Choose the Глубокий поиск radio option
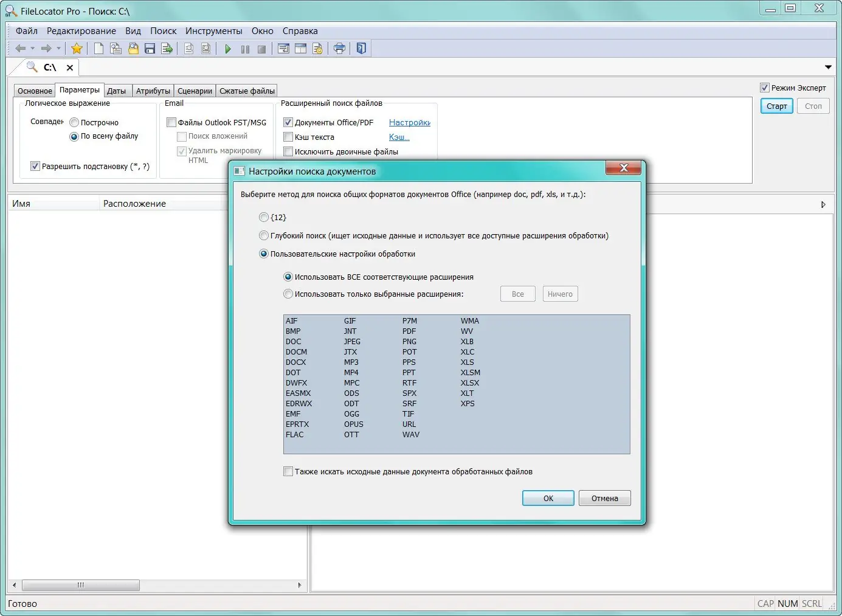The height and width of the screenshot is (616, 842). 264,235
